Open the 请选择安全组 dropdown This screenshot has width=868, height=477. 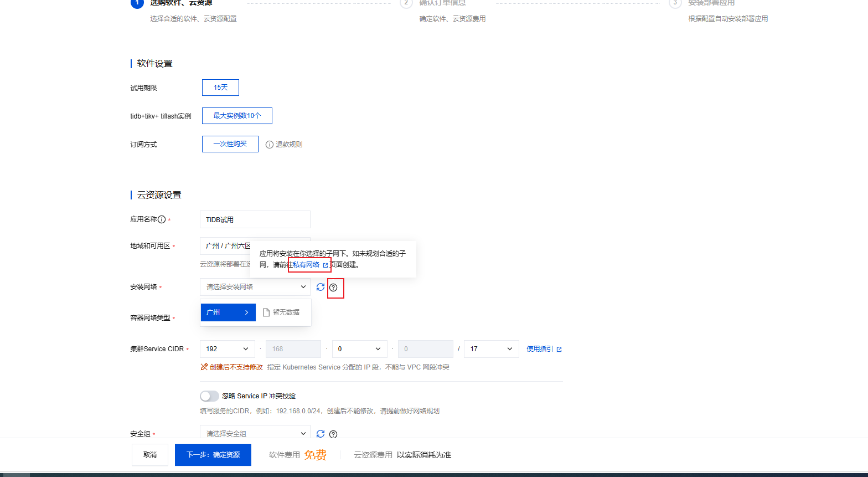point(255,433)
